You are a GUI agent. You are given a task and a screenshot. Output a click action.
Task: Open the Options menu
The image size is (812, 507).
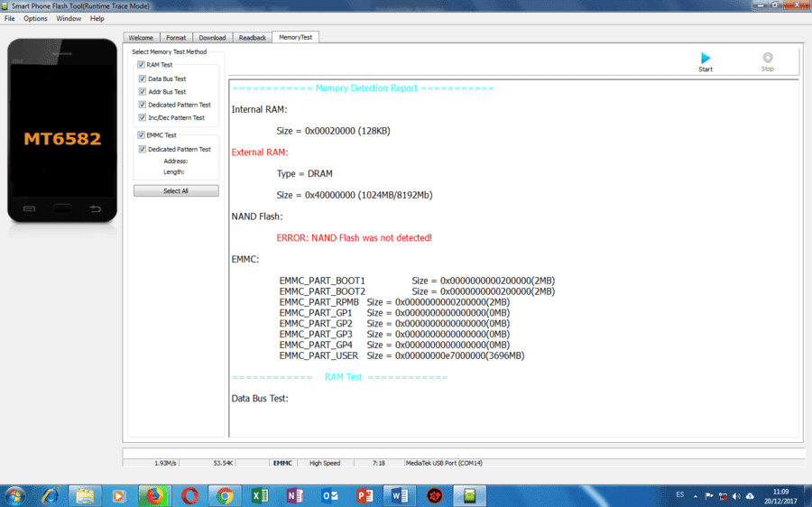(x=35, y=18)
